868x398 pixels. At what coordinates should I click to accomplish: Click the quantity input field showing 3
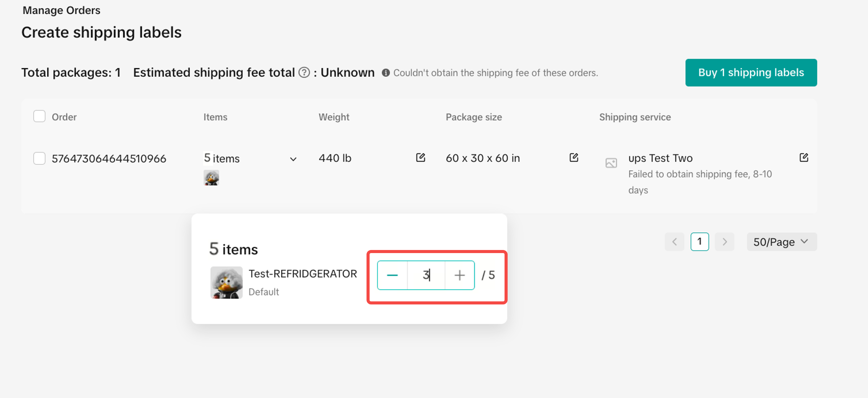pyautogui.click(x=426, y=275)
